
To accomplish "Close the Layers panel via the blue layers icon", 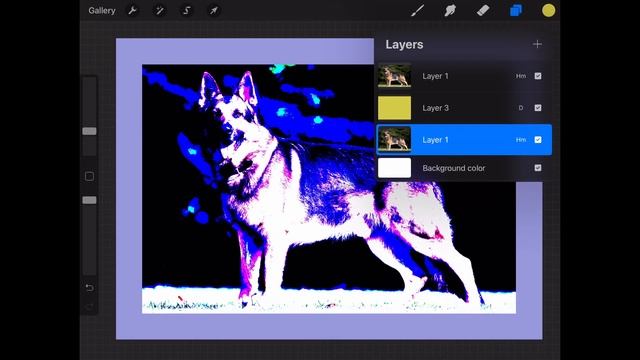I will (x=516, y=11).
